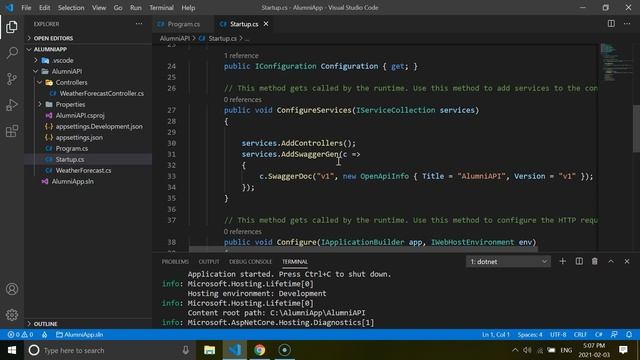
Task: Select AlumniApp.sln project in status bar
Action: (80, 335)
